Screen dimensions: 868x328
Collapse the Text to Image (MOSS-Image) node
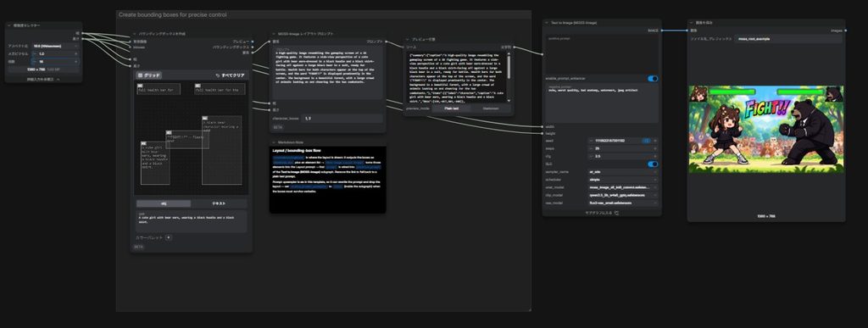547,23
